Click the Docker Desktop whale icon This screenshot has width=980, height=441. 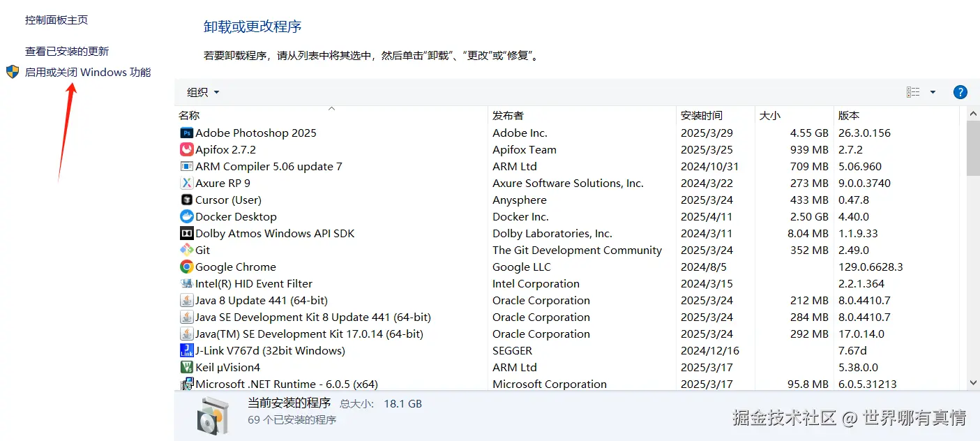(x=186, y=216)
